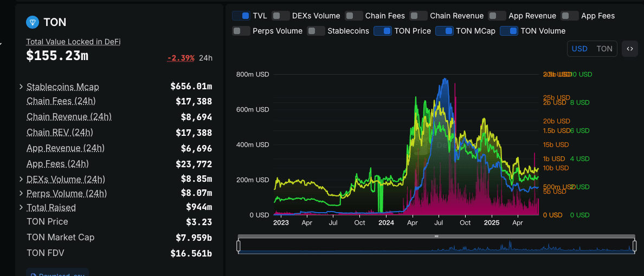This screenshot has height=276, width=644.
Task: Enable the DEXs Volume toggle
Action: click(280, 16)
